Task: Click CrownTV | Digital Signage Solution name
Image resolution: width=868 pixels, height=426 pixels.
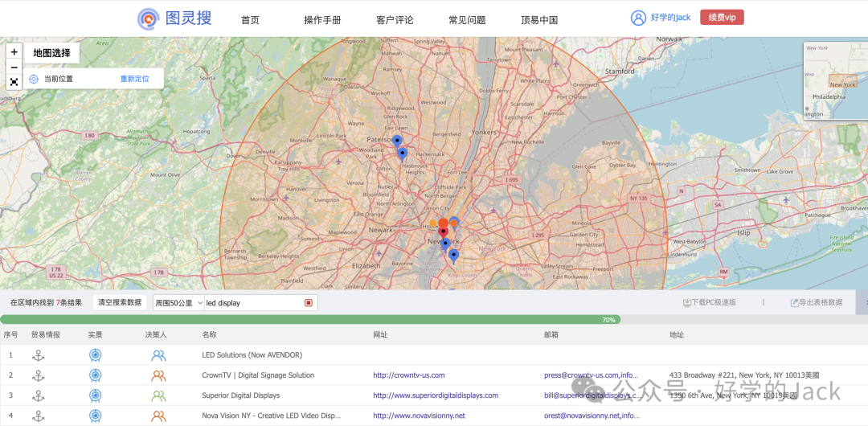Action: coord(258,375)
